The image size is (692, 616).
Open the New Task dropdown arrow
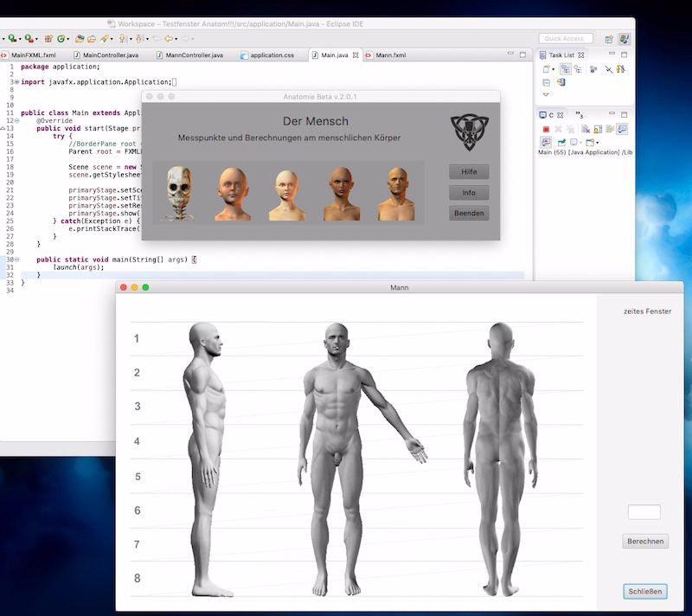pos(554,69)
